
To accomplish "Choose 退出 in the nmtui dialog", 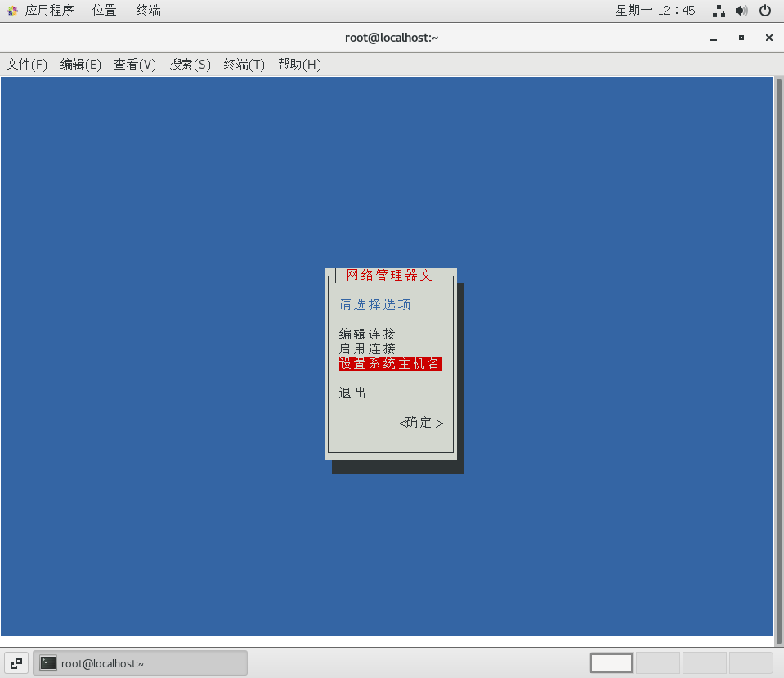I will click(352, 393).
